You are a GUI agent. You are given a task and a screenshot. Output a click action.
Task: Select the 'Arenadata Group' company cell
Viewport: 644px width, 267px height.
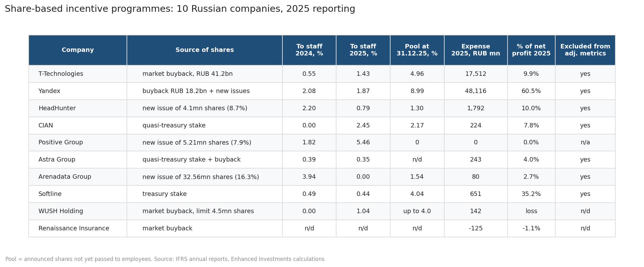(78, 177)
